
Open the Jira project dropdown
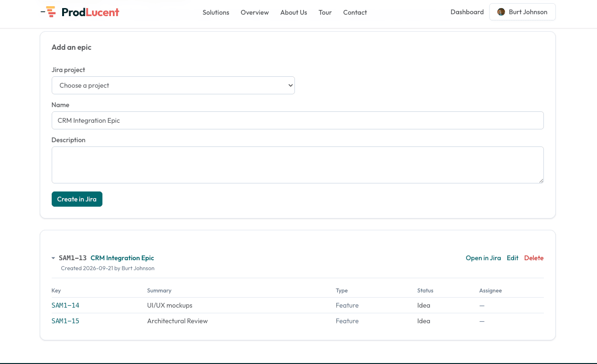pyautogui.click(x=173, y=85)
